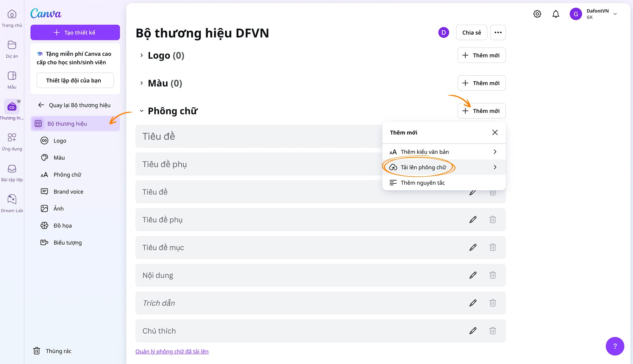
Task: Choose Thêm nguyên tắc menu entry
Action: 444,183
